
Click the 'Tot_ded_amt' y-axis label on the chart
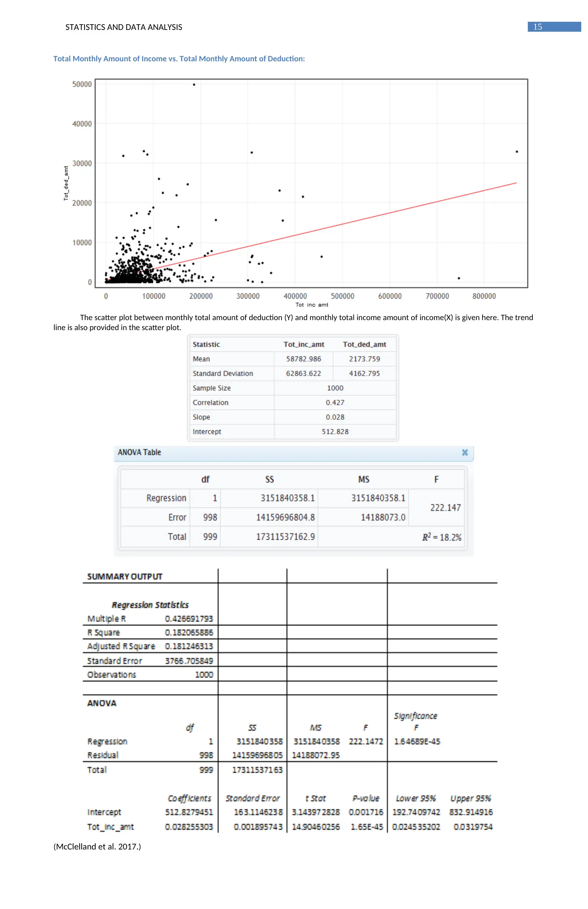tap(66, 183)
